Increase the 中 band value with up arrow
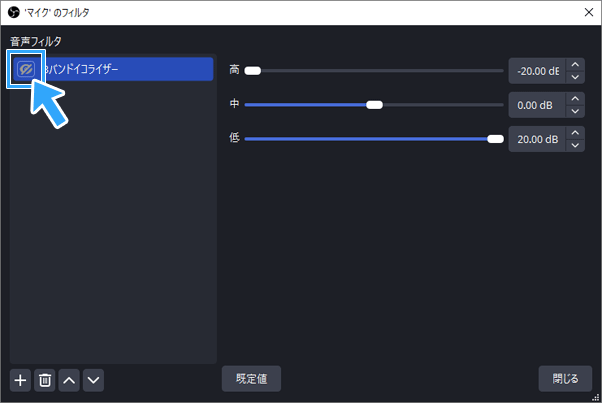Screen dimensions: 602x403 click(575, 99)
